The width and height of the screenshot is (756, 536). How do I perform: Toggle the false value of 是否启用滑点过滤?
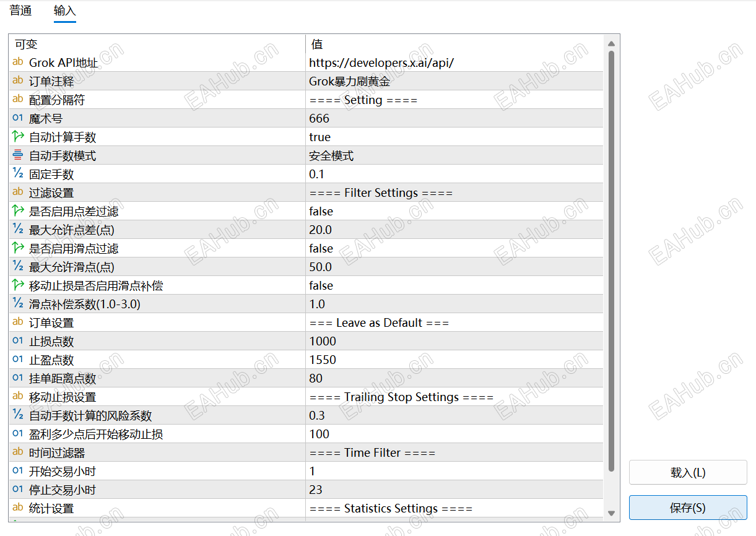(454, 248)
